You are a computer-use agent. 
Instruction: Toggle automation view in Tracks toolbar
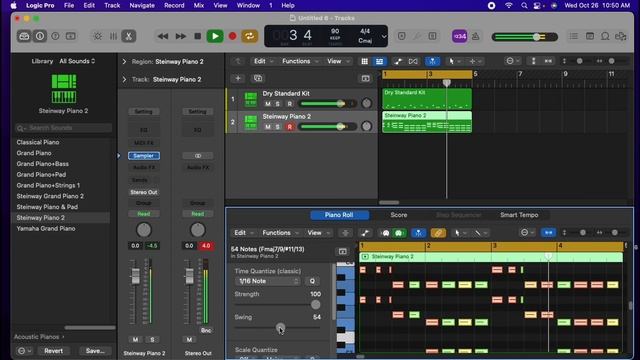pos(398,61)
